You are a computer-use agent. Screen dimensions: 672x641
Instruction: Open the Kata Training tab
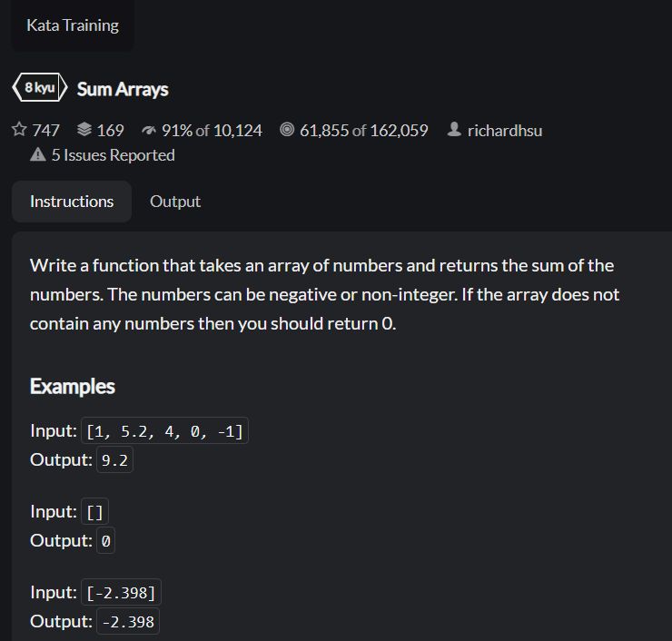click(x=73, y=25)
